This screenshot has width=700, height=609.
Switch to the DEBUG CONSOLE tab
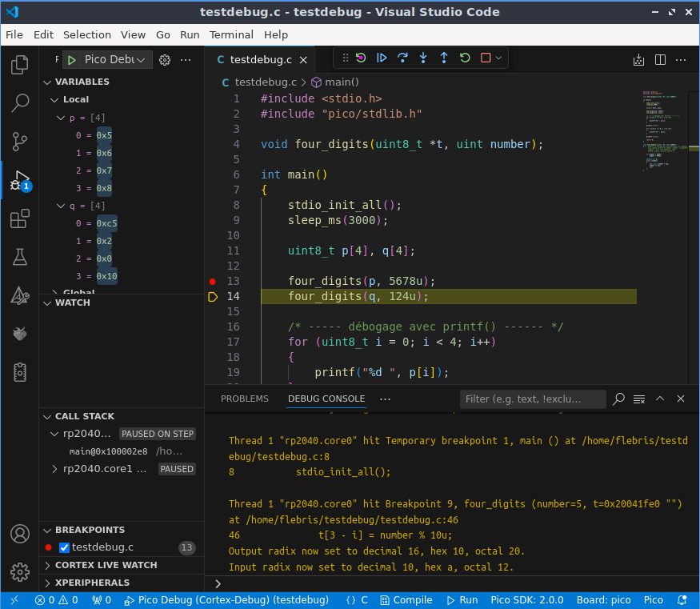(326, 399)
